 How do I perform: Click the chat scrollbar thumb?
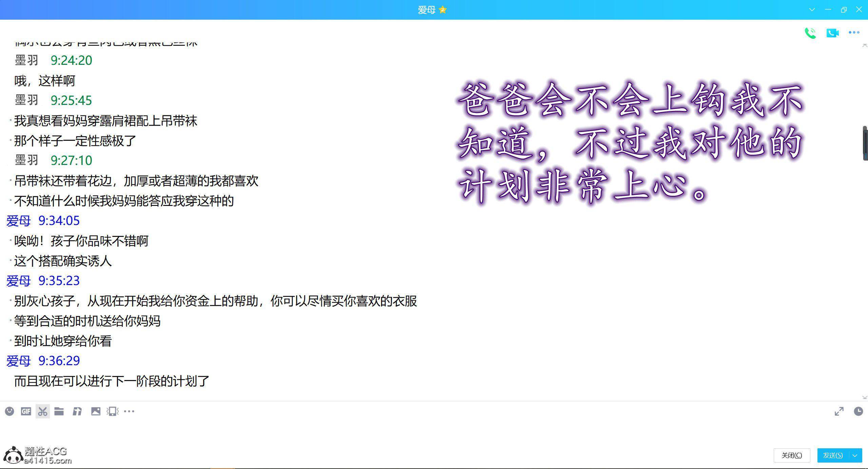(x=865, y=143)
